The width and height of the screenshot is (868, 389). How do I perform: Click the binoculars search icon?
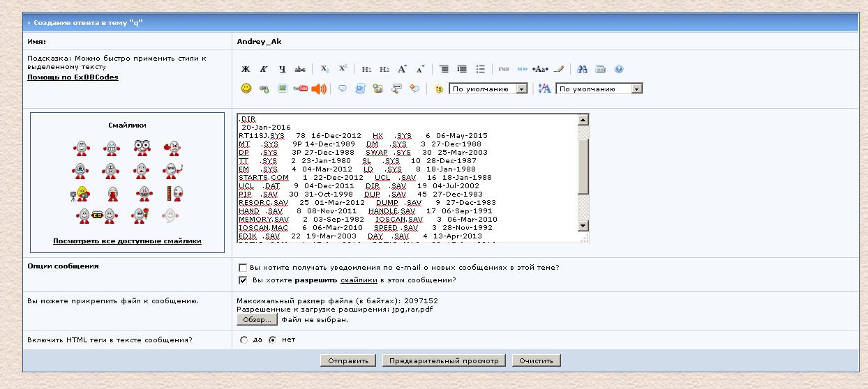pos(583,70)
